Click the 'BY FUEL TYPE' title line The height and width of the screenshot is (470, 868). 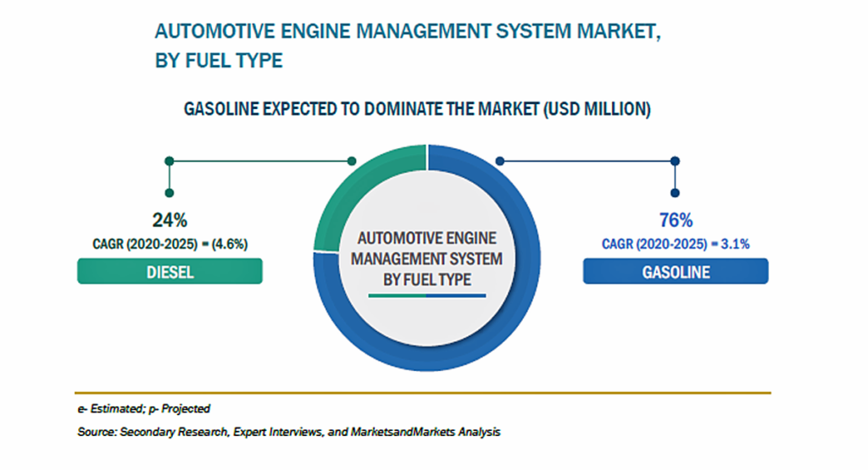pos(219,60)
